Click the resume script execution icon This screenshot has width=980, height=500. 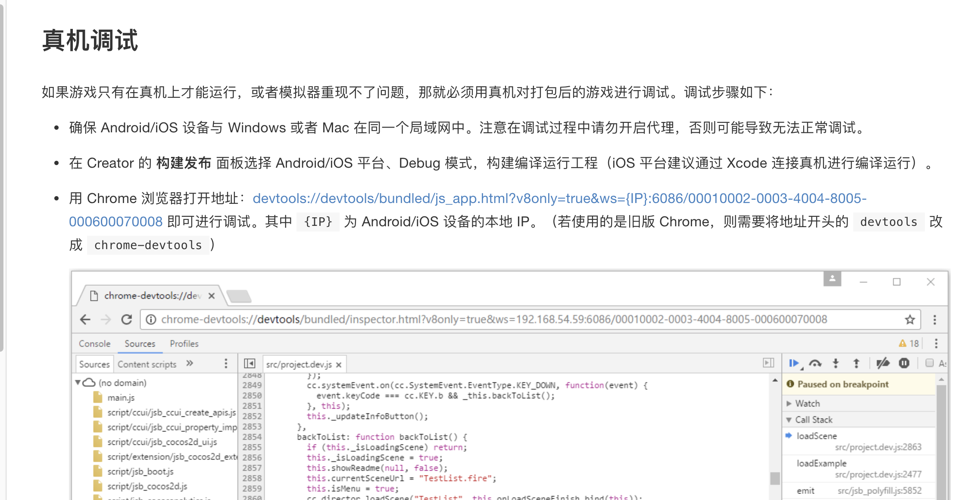(x=793, y=363)
